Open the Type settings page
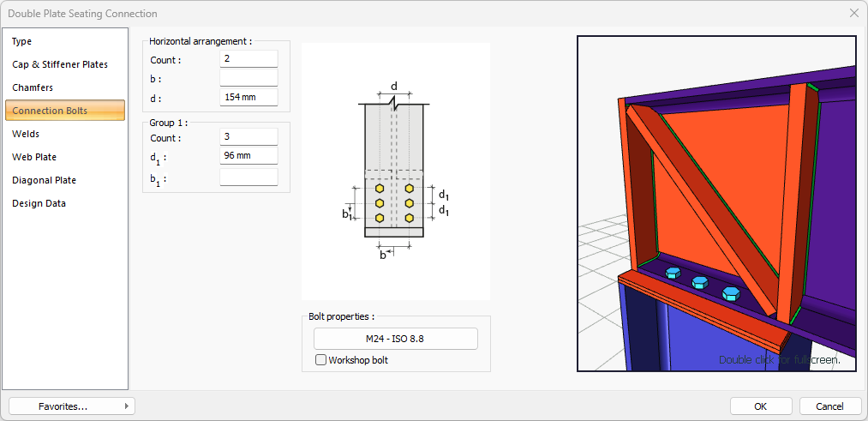868x421 pixels. pos(22,41)
